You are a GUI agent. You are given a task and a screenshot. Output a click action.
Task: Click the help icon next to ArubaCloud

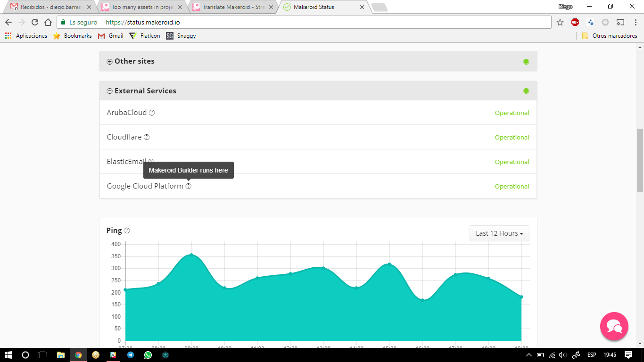click(152, 113)
